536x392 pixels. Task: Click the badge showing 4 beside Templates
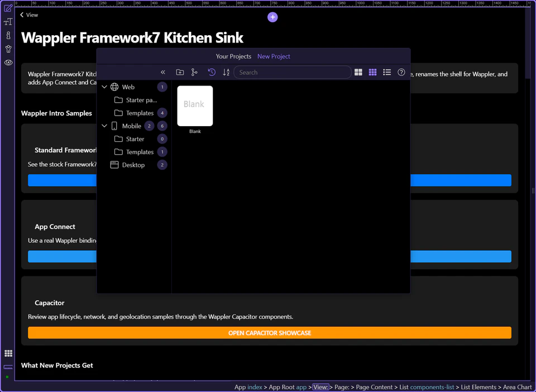pos(162,113)
